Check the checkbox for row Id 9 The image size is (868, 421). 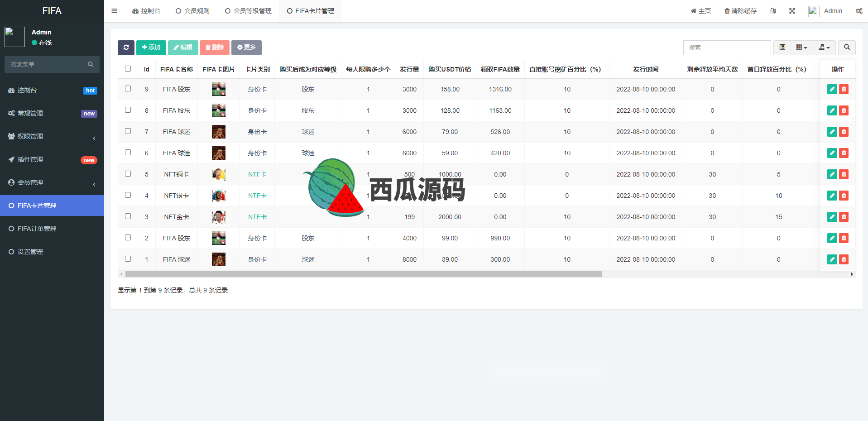coord(128,89)
